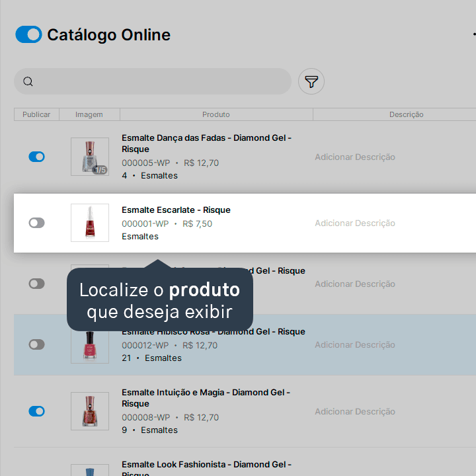The width and height of the screenshot is (476, 476).
Task: Add description for Esmalte Hibisco Rosa
Action: click(355, 345)
